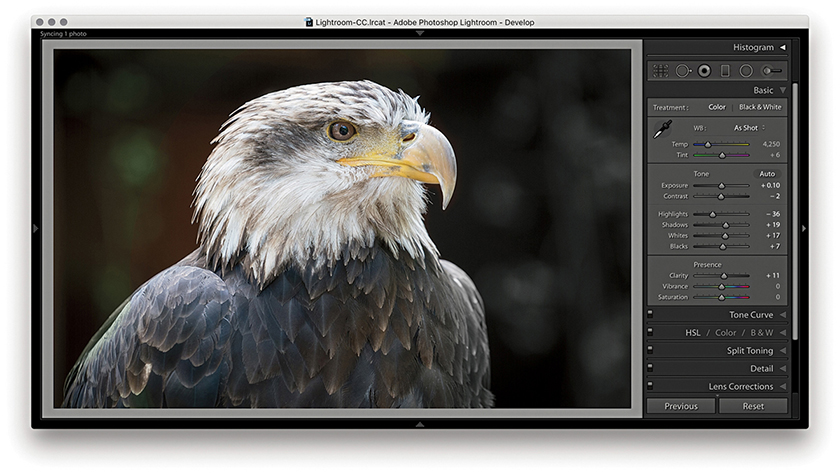Hide the right panel group arrow

(x=804, y=229)
